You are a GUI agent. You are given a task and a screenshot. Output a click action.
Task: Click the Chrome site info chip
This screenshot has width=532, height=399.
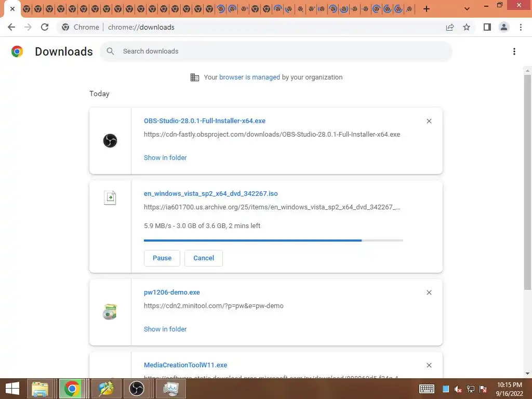tap(81, 27)
